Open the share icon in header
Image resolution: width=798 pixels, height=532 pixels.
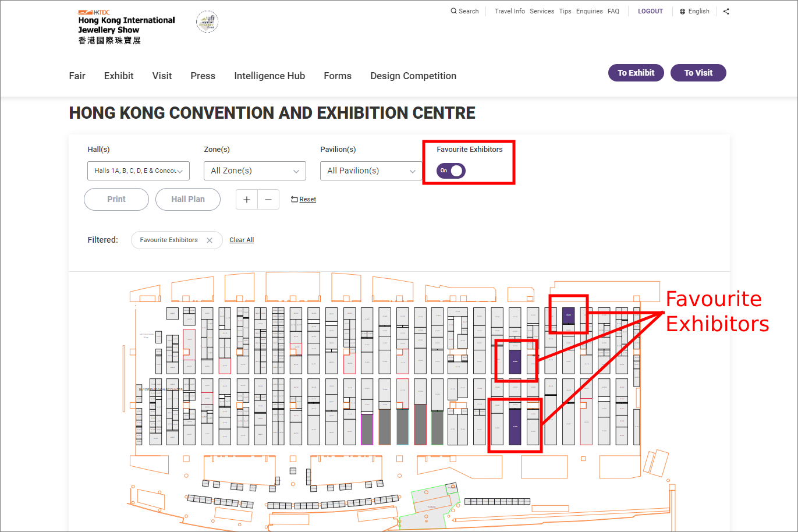tap(726, 11)
